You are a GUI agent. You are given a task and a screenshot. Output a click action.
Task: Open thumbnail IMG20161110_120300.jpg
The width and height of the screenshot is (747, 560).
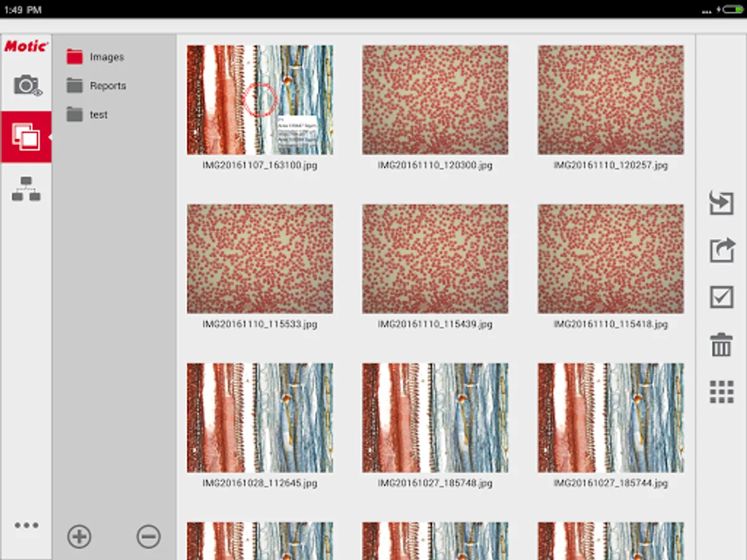pyautogui.click(x=435, y=100)
